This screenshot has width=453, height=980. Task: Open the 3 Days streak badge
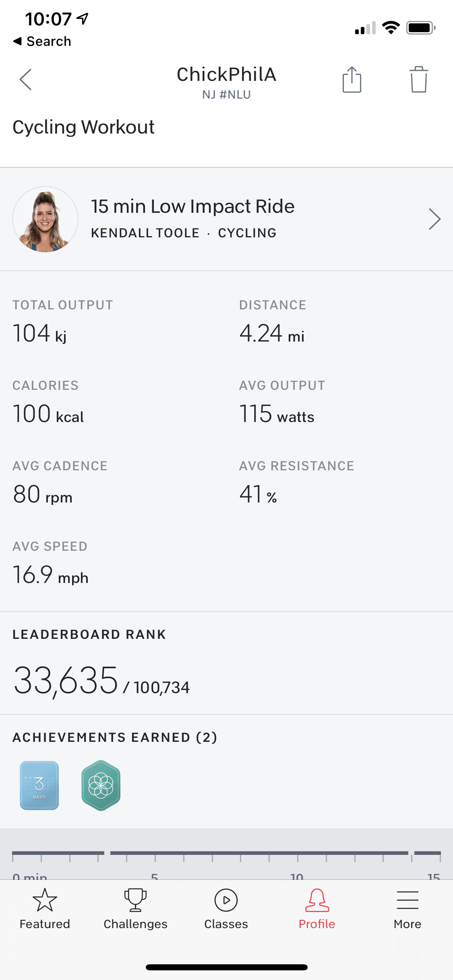[39, 785]
